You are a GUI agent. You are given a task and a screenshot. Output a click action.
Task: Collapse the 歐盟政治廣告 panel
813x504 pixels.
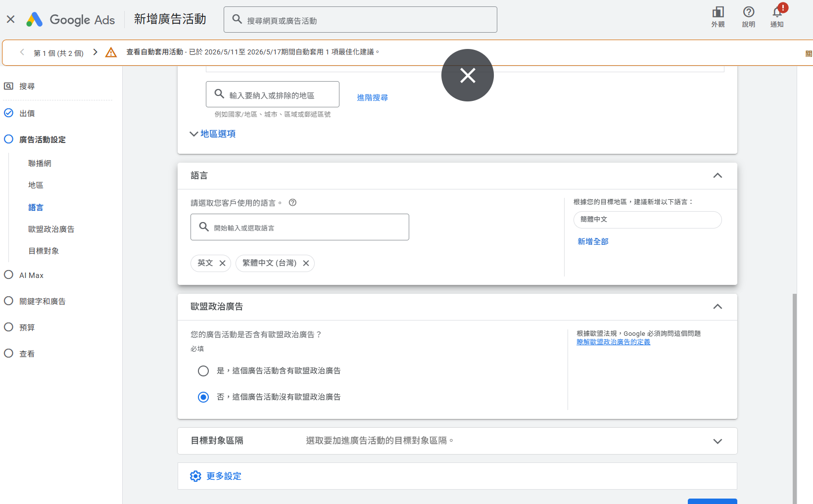click(717, 307)
